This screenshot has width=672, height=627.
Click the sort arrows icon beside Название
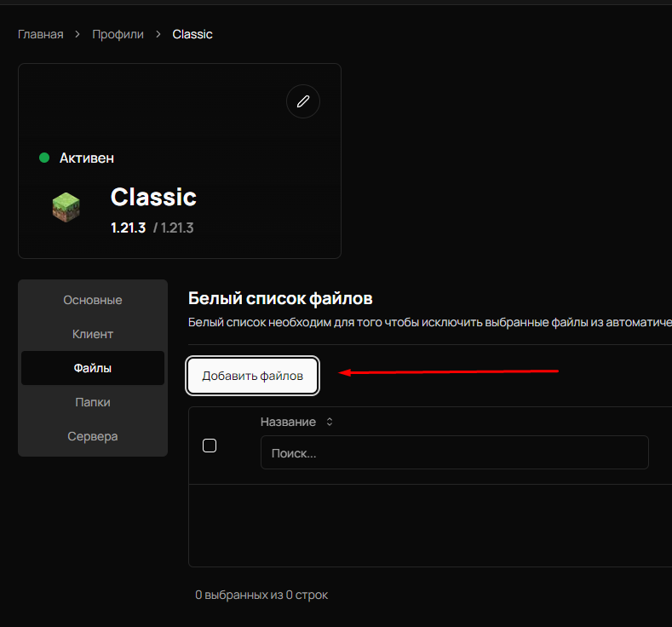point(330,423)
